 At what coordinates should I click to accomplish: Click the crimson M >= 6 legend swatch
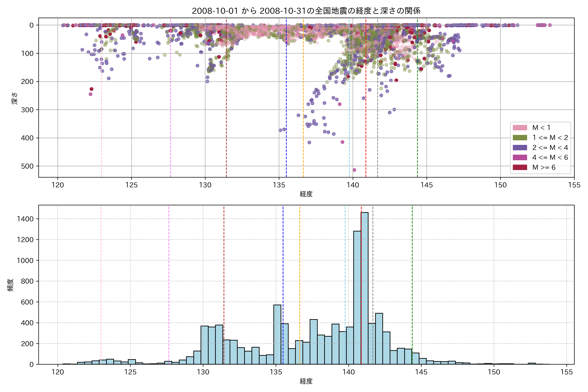point(520,167)
